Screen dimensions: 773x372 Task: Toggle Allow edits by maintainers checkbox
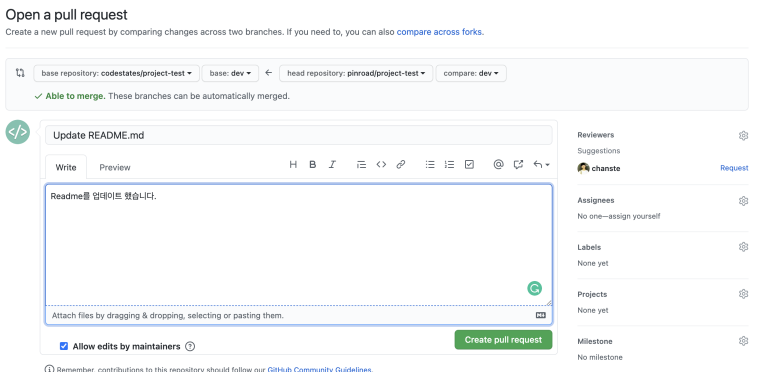[64, 346]
